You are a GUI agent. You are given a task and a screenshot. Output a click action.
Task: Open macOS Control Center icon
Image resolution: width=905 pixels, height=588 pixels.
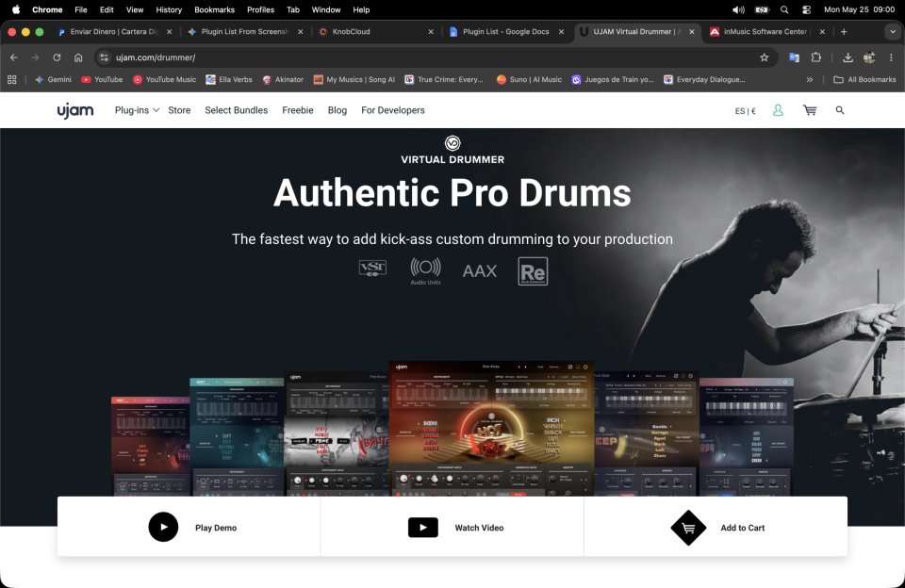tap(806, 9)
